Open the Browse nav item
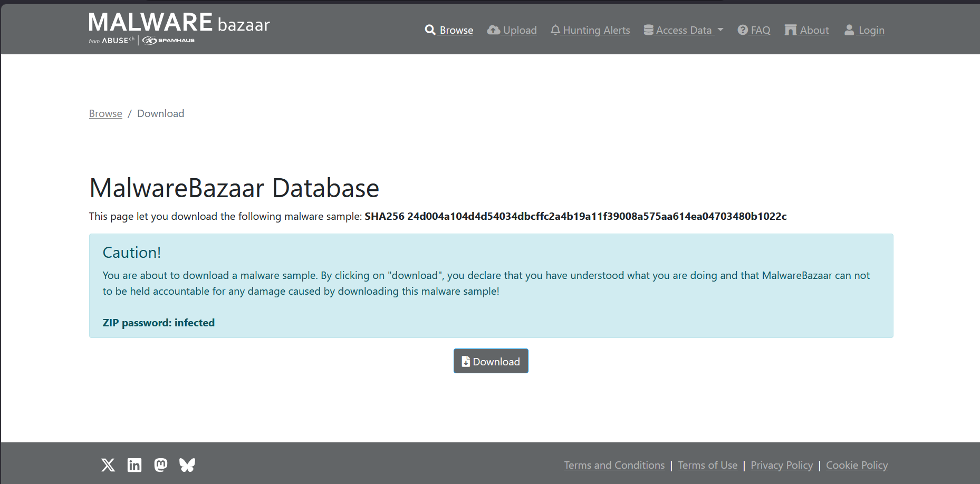 coord(449,30)
